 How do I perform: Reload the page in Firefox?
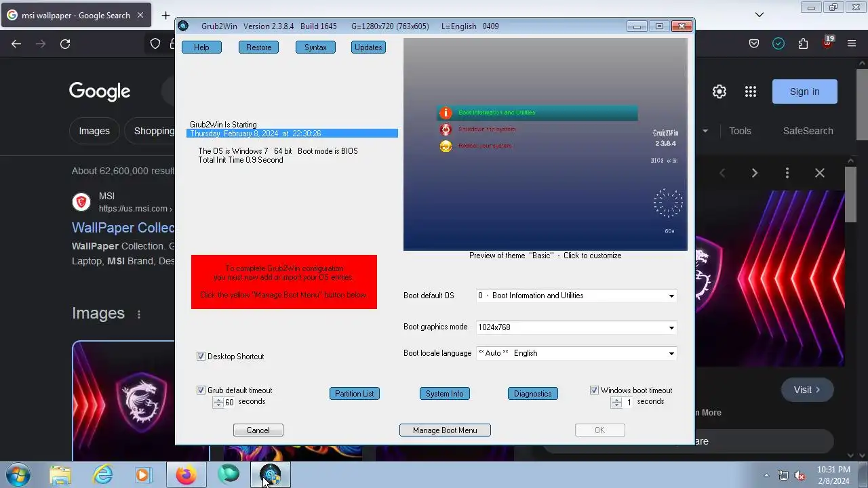(x=65, y=44)
